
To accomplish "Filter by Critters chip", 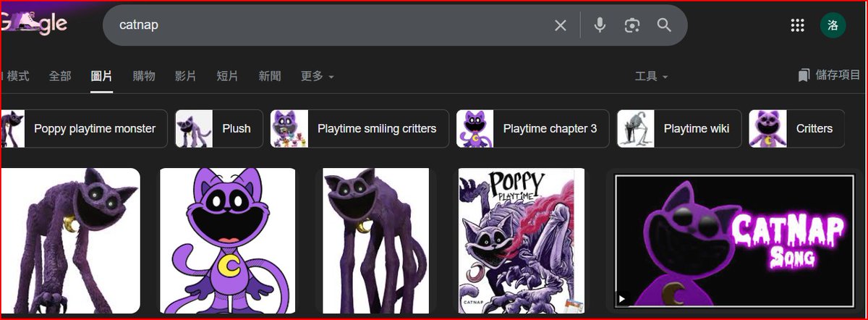I will 796,129.
